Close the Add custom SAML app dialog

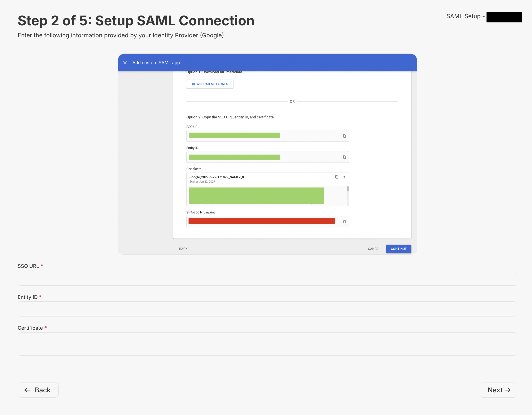[x=125, y=63]
